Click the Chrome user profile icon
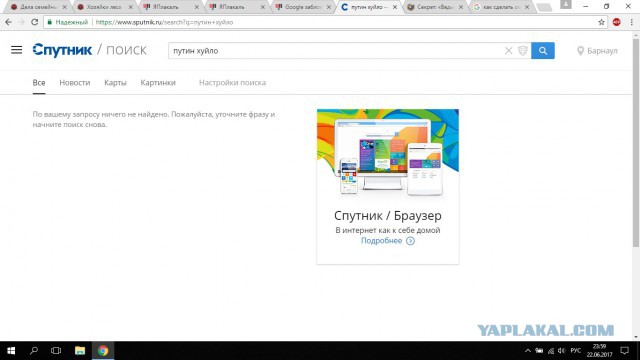Viewport: 640px width, 360px height. coord(565,4)
